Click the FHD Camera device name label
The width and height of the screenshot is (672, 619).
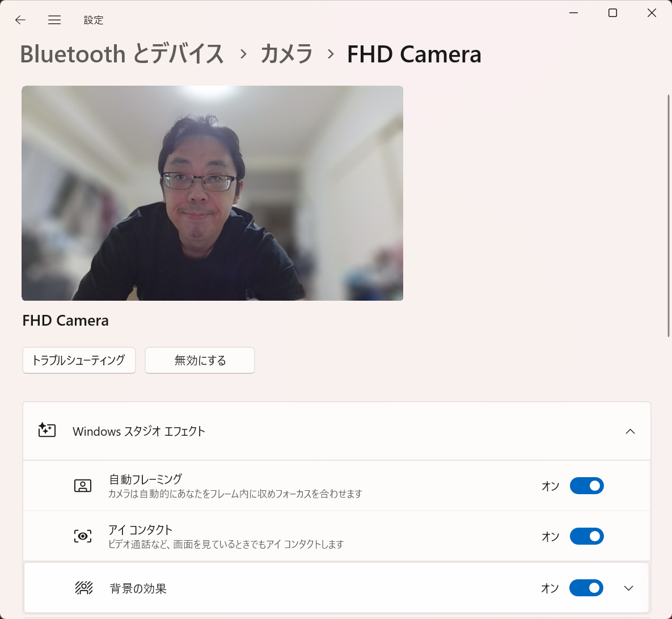tap(66, 321)
